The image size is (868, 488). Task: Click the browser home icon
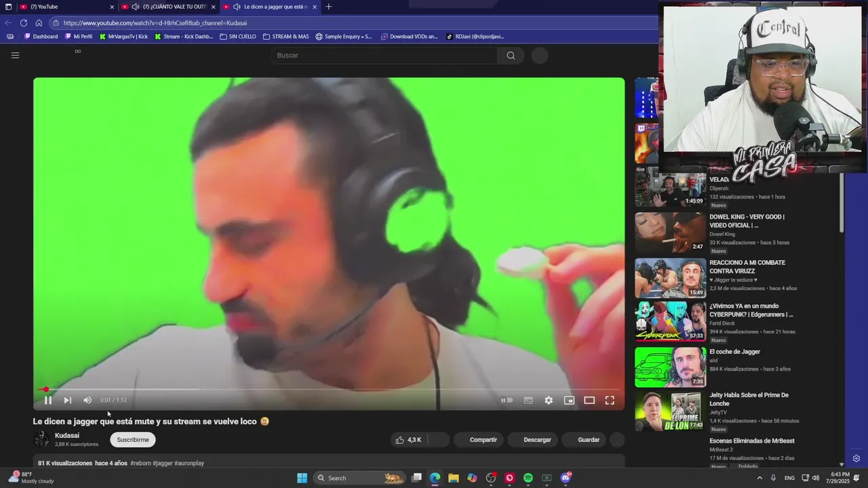click(x=39, y=23)
